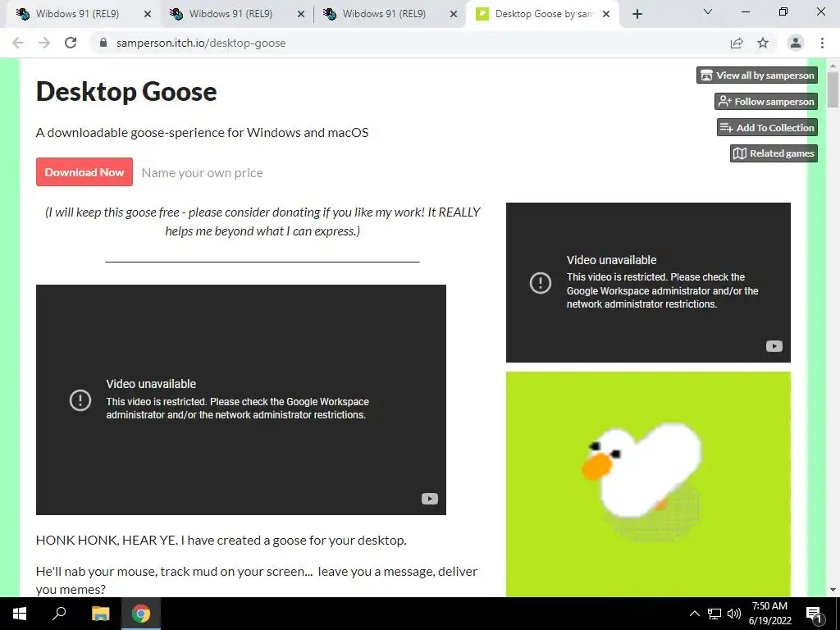840x630 pixels.
Task: Open the share page icon in address bar
Action: pyautogui.click(x=737, y=43)
